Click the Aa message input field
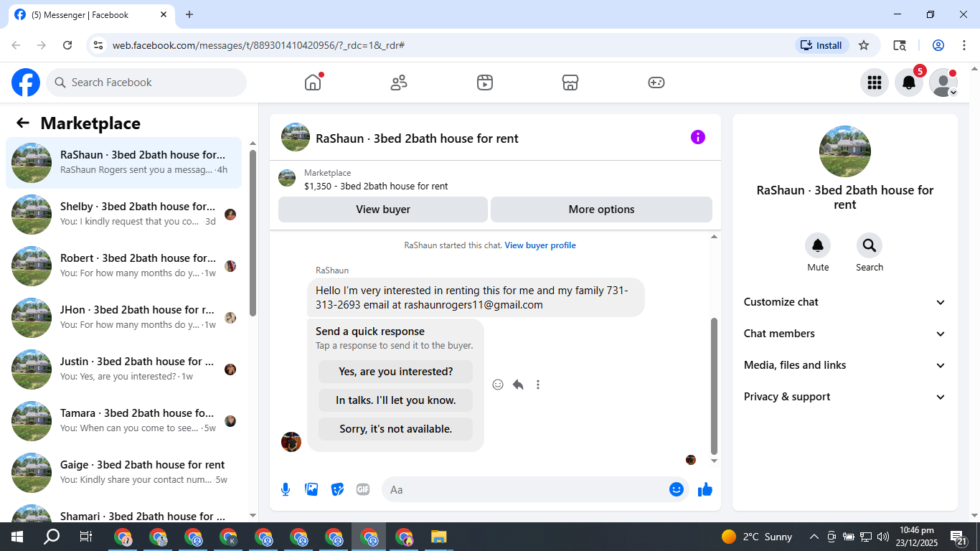Viewport: 980px width, 551px height. tap(524, 489)
